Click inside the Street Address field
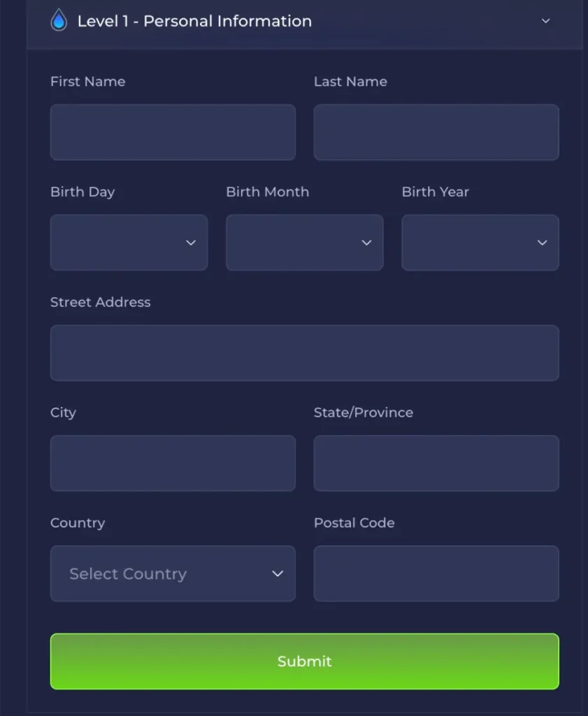 (304, 353)
